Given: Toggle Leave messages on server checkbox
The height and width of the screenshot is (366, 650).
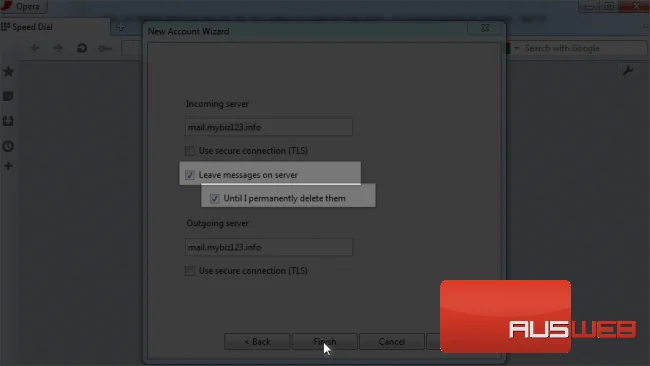Looking at the screenshot, I should pos(190,175).
